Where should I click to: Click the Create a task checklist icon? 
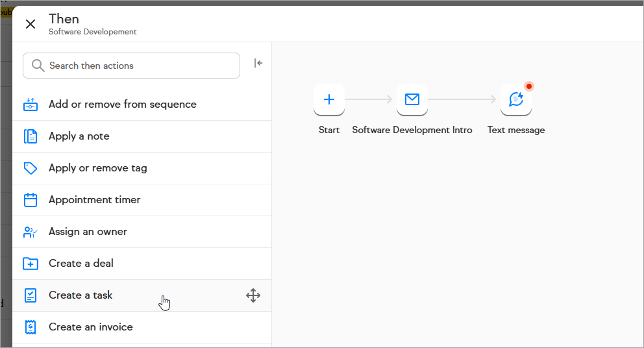[31, 295]
